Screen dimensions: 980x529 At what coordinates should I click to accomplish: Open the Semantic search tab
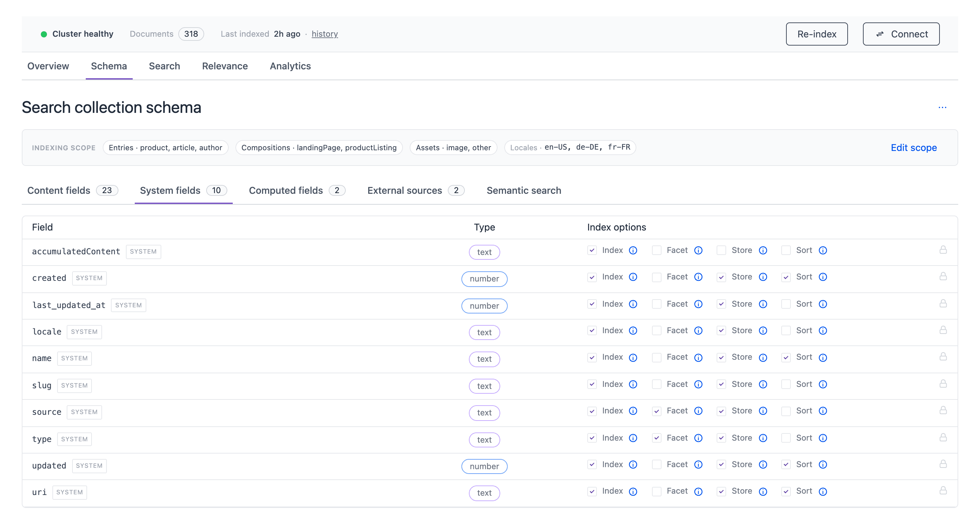pyautogui.click(x=524, y=190)
